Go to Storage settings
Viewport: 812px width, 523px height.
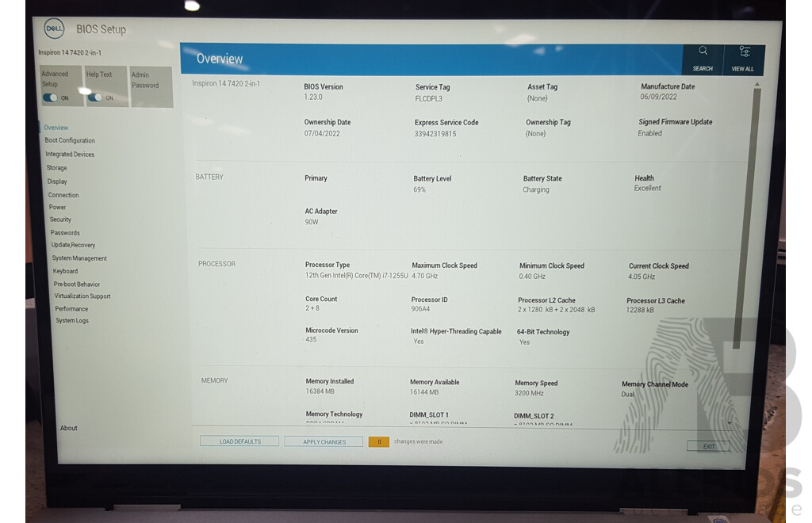tap(56, 168)
